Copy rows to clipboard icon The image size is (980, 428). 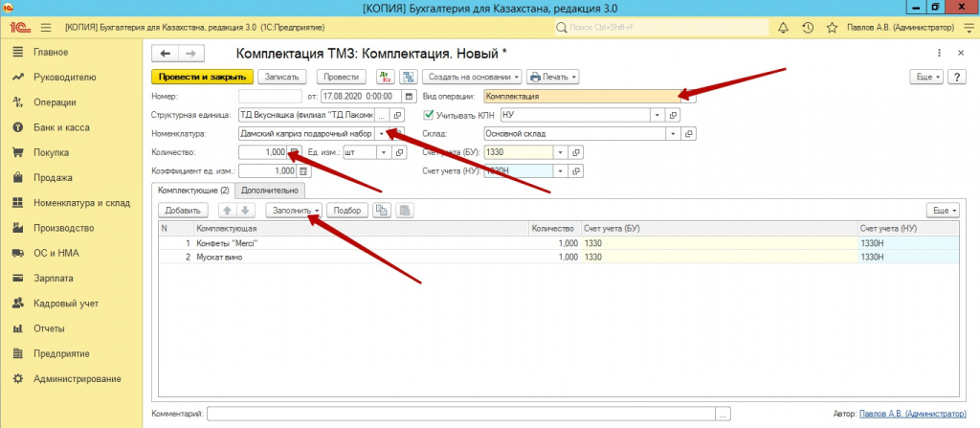[x=382, y=211]
